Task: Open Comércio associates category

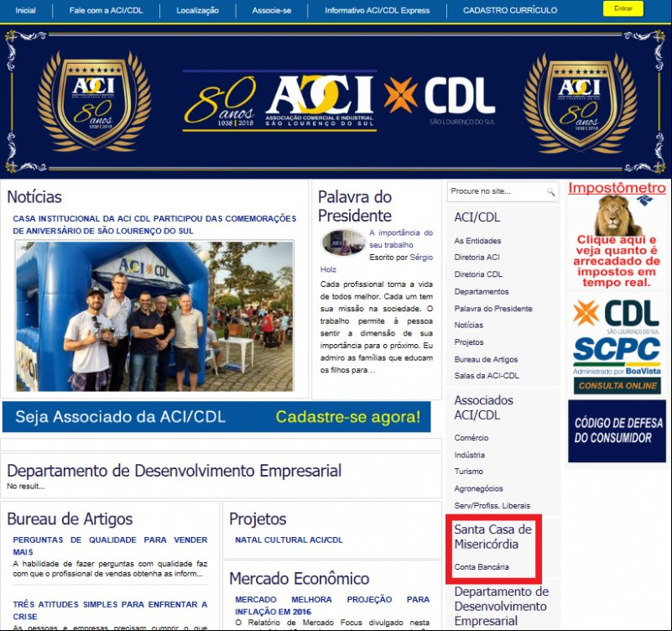Action: 471,438
